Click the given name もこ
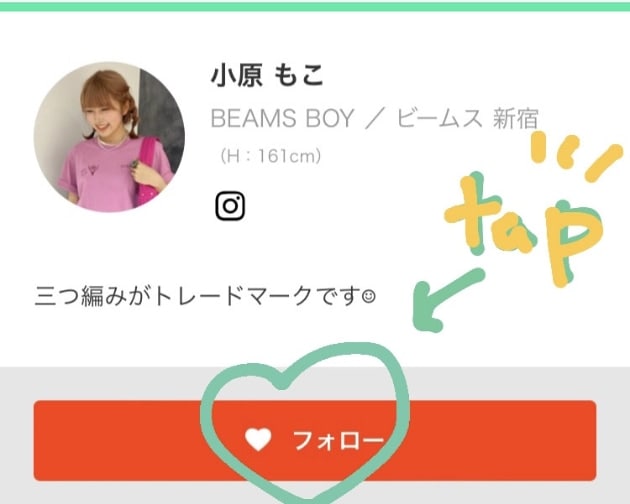630x504 pixels. tap(299, 76)
